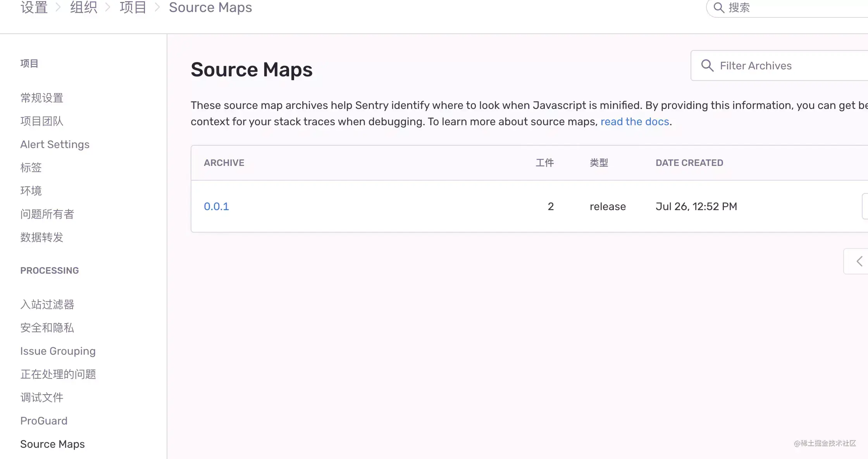Open 问题所有者 in sidebar
This screenshot has width=868, height=459.
coord(47,214)
